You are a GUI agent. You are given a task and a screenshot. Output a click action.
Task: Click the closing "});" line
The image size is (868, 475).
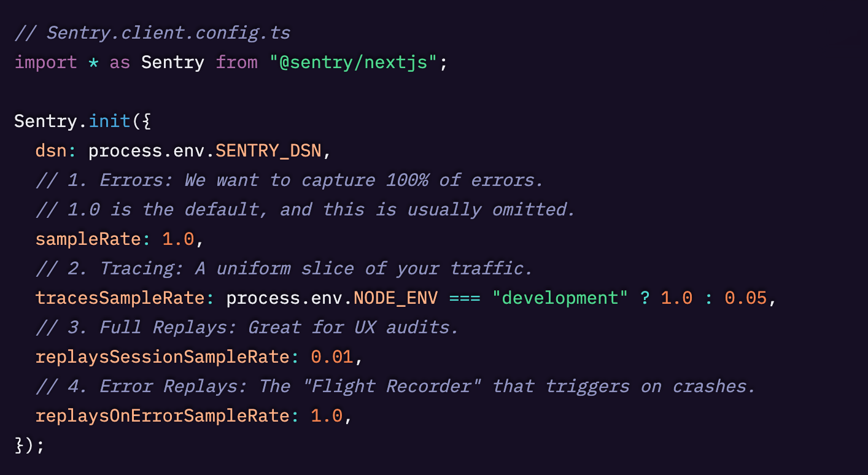(x=29, y=446)
